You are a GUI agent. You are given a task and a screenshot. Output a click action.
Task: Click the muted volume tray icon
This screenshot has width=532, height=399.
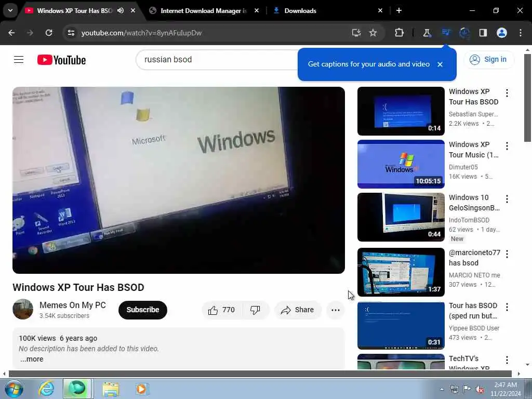click(x=480, y=390)
